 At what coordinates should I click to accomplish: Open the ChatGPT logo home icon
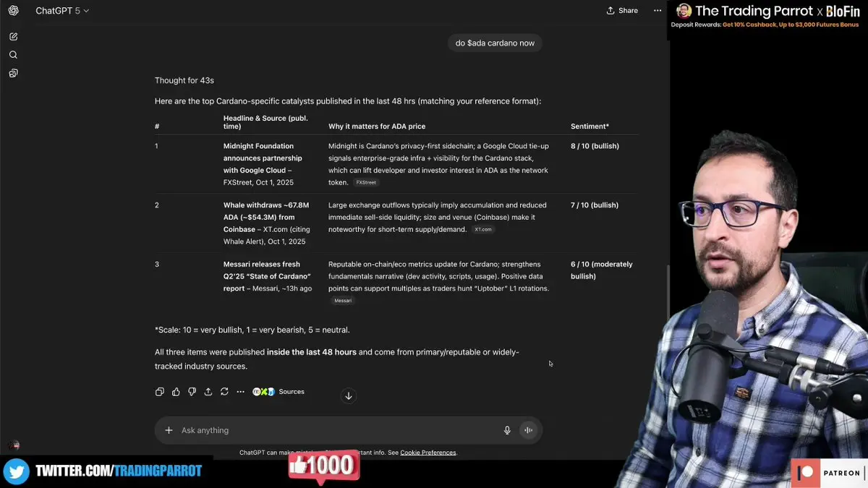(x=13, y=11)
